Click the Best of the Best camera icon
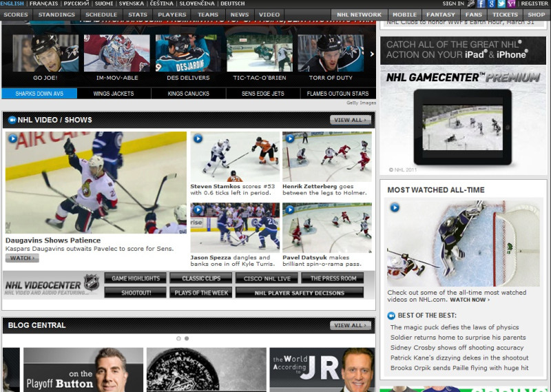Image resolution: width=551 pixels, height=392 pixels. (x=391, y=316)
